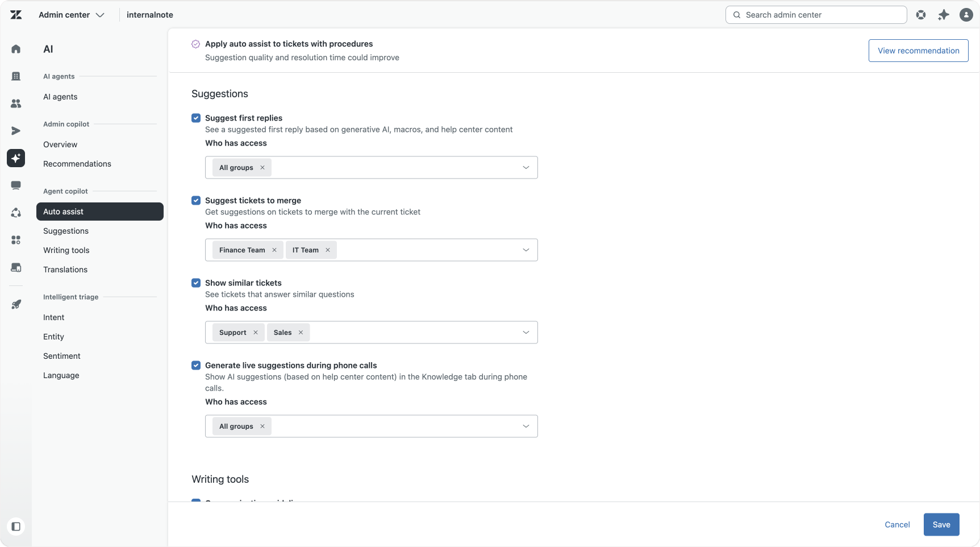
Task: Open the Workspaces monitor icon in sidebar
Action: coord(16,185)
